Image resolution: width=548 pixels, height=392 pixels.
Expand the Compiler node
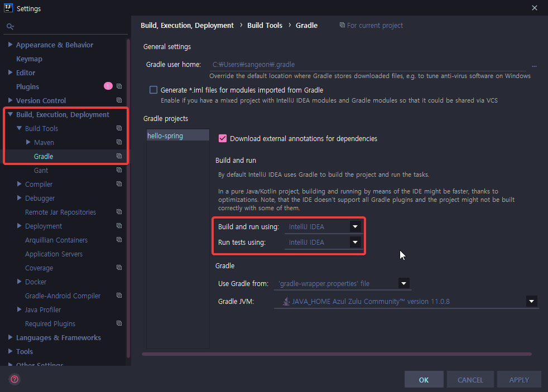pyautogui.click(x=19, y=184)
